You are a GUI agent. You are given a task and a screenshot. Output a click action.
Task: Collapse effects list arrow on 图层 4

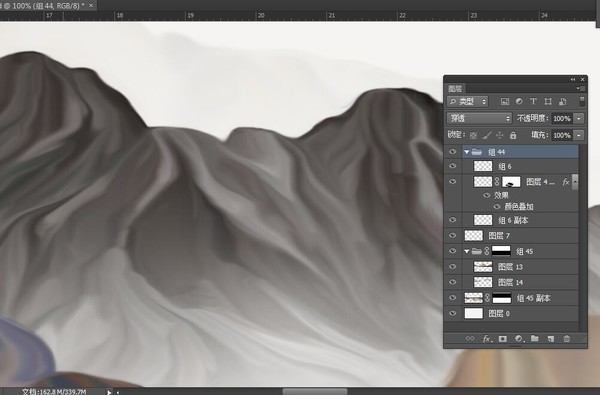coord(575,182)
